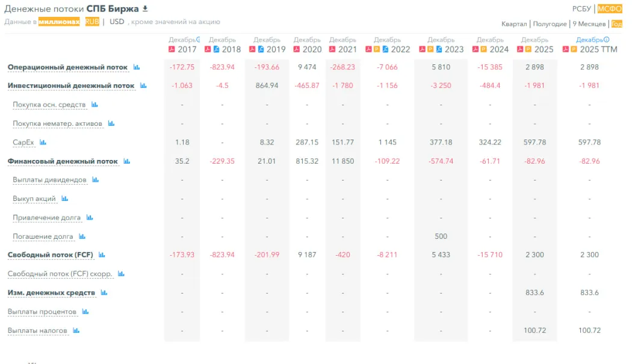Open the orange presentation icon for 2024
Image resolution: width=632 pixels, height=364 pixels.
pyautogui.click(x=483, y=49)
